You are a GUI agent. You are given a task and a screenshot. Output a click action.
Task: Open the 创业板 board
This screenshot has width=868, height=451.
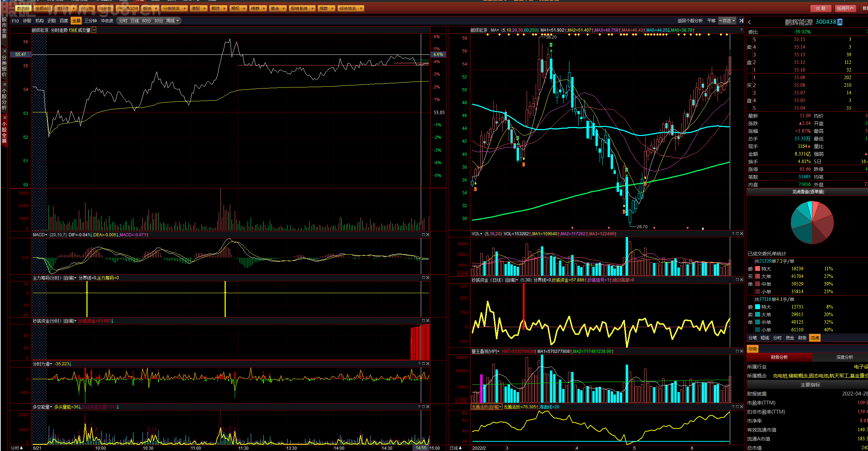coord(86,8)
